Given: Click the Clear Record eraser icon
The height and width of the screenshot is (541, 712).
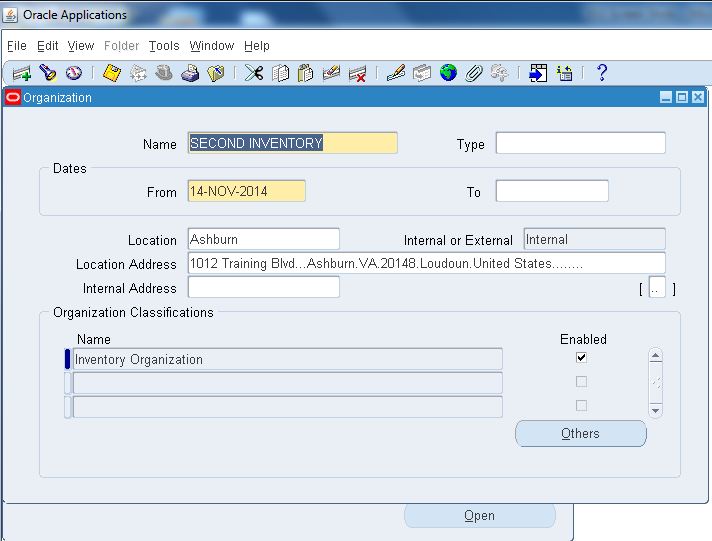Looking at the screenshot, I should [331, 73].
